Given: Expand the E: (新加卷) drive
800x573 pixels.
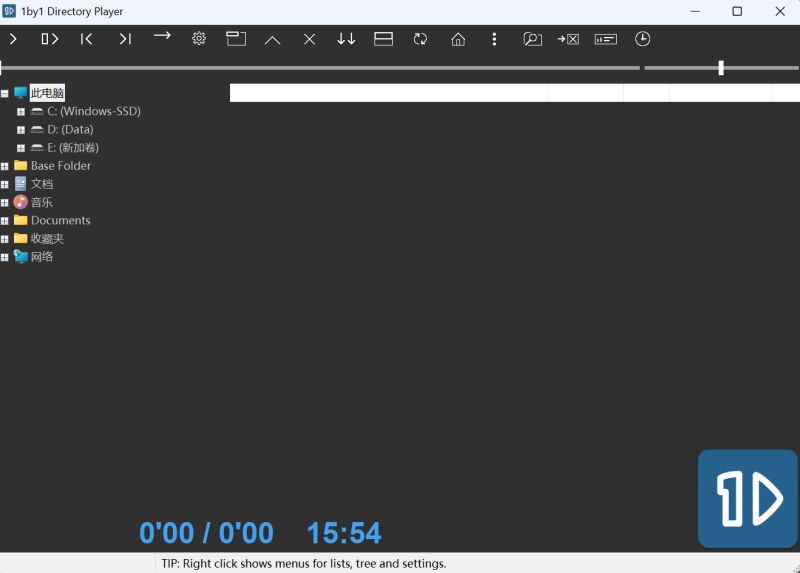Looking at the screenshot, I should [x=20, y=148].
